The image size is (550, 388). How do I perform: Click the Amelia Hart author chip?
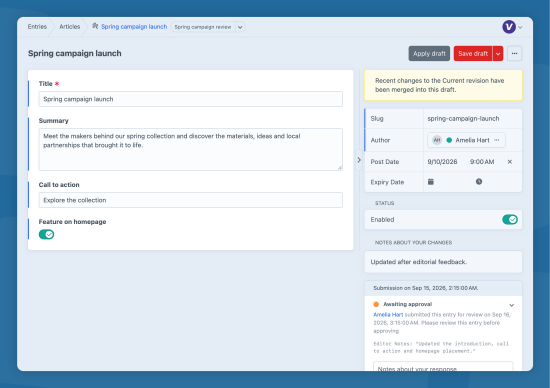pos(466,140)
